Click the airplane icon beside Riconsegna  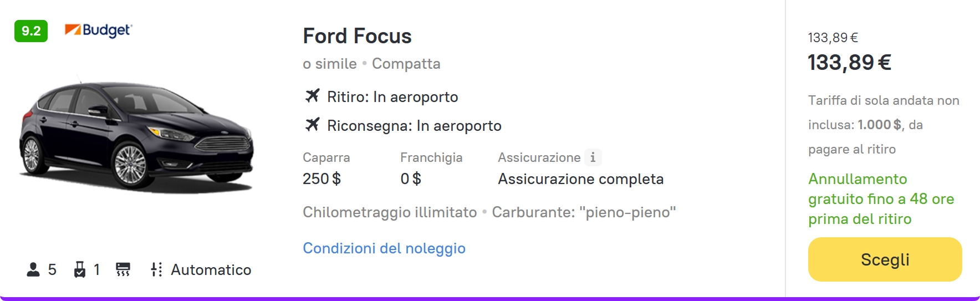tap(313, 125)
